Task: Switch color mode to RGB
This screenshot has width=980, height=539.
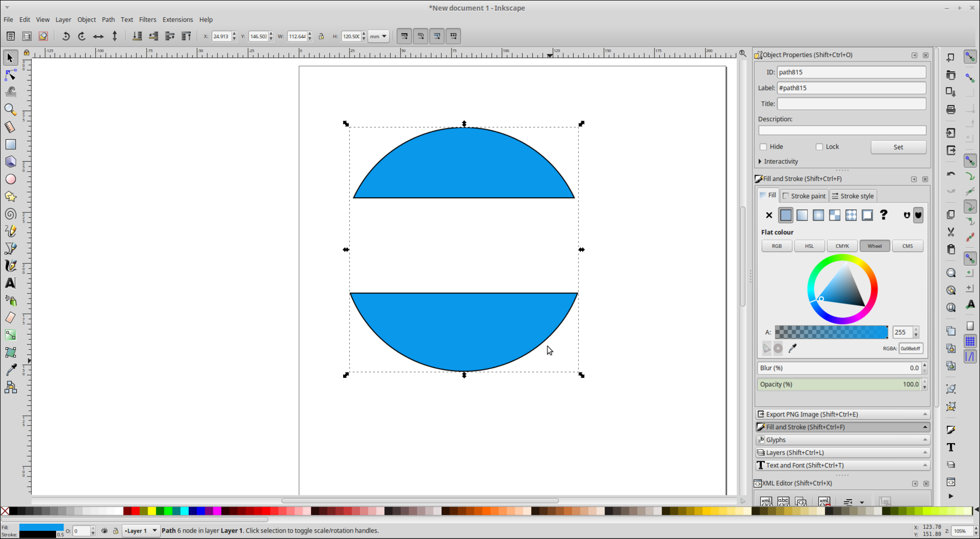Action: (x=776, y=246)
